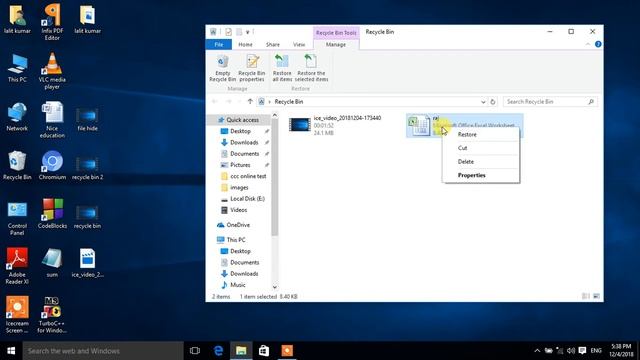
Task: Switch to the Share ribbon tab
Action: pos(273,44)
